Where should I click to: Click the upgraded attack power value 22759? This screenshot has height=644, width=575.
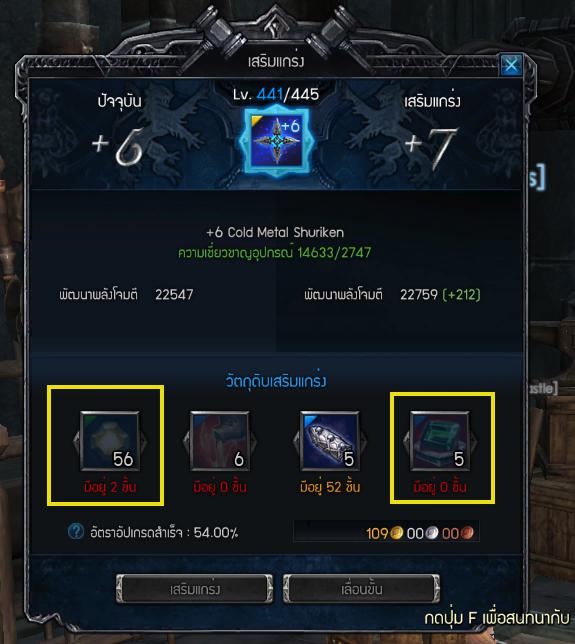pos(419,294)
